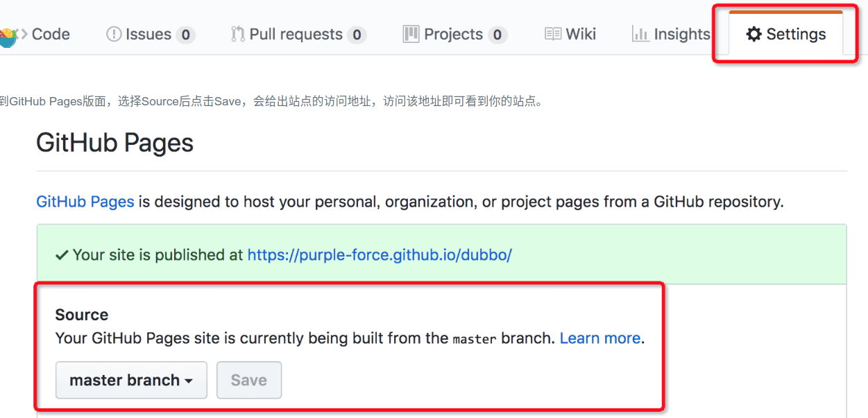Click the Projects board icon
The width and height of the screenshot is (868, 418).
[411, 33]
